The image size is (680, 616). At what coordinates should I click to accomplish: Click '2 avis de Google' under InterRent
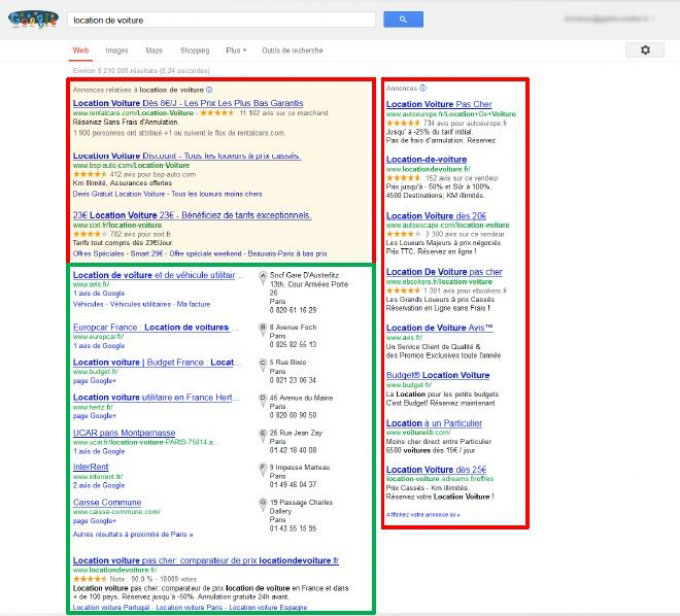pyautogui.click(x=99, y=485)
